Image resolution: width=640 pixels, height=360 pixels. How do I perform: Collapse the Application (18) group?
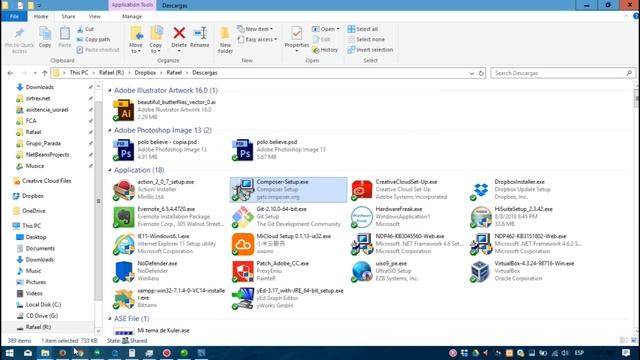pyautogui.click(x=110, y=170)
